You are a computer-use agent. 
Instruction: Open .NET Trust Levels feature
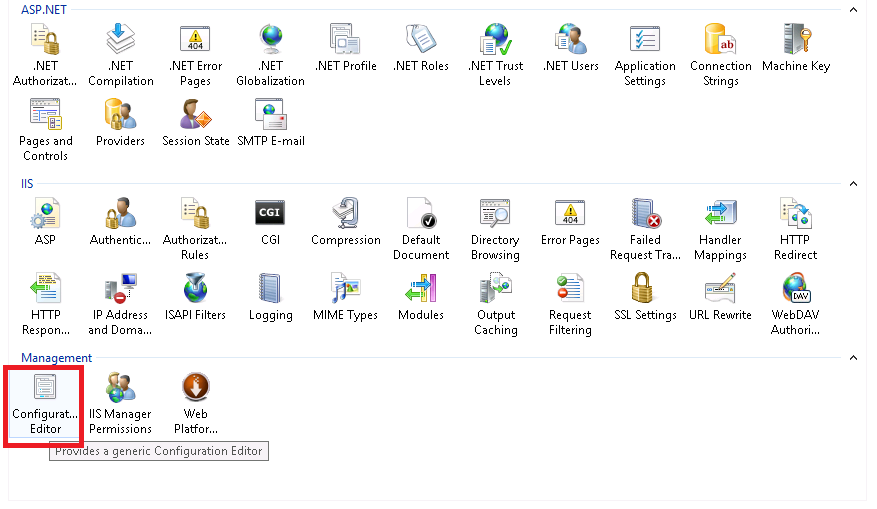(x=496, y=55)
